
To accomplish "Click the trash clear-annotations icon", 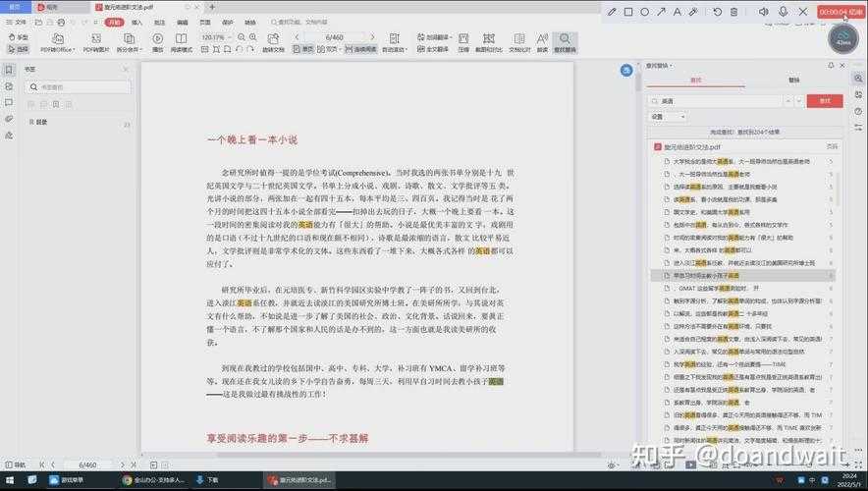I will click(x=733, y=12).
